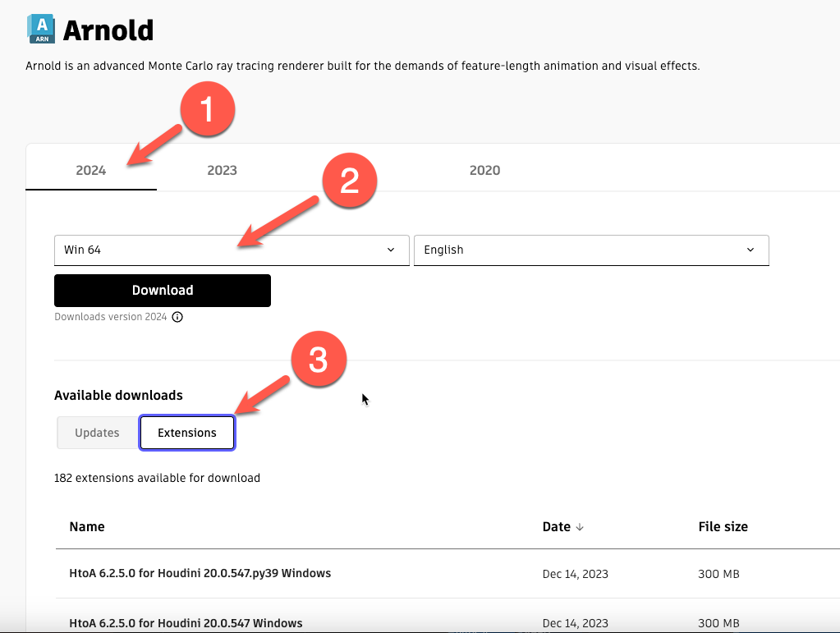This screenshot has width=840, height=633.
Task: Click the Date column sort arrow
Action: point(580,527)
